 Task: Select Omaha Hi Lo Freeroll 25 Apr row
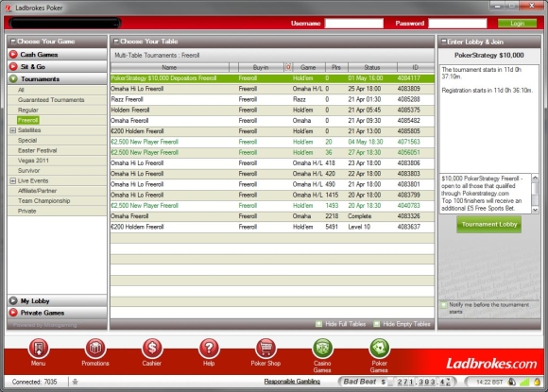coord(272,89)
